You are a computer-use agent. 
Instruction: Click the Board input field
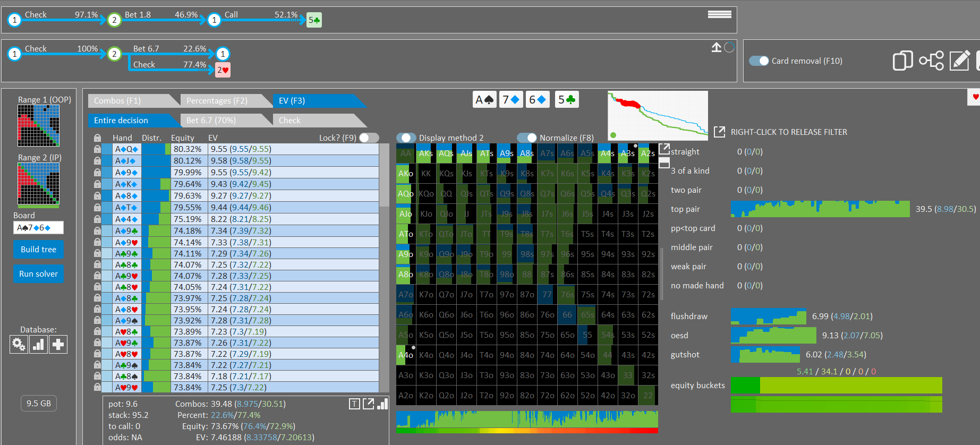pyautogui.click(x=38, y=228)
